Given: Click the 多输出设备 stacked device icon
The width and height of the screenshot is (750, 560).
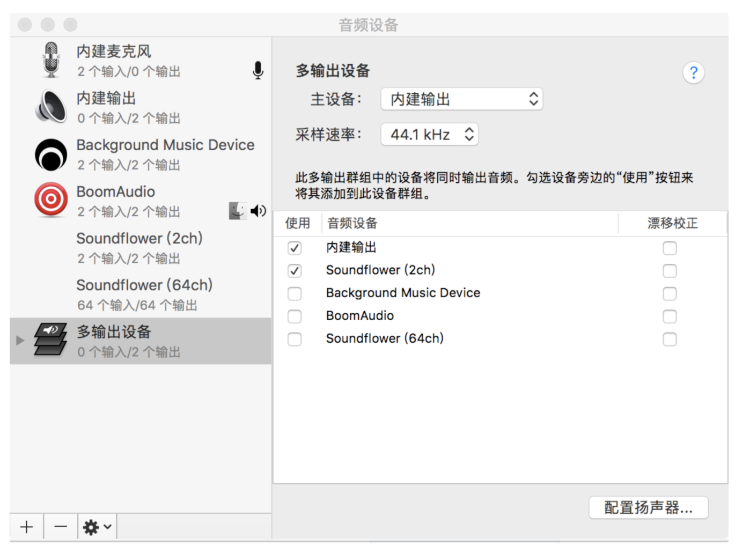Looking at the screenshot, I should point(51,340).
